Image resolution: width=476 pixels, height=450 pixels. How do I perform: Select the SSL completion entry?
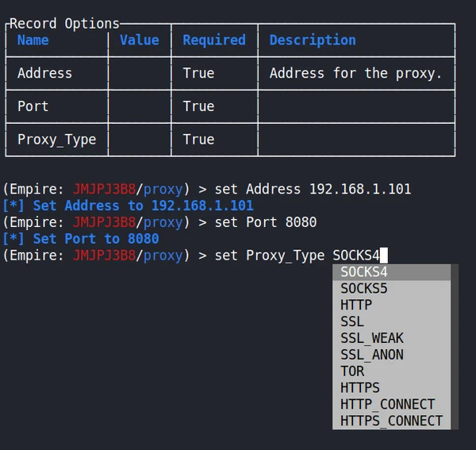click(x=352, y=321)
